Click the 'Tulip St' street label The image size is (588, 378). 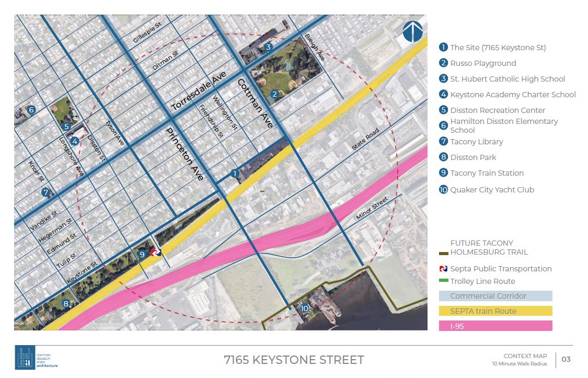click(x=66, y=260)
